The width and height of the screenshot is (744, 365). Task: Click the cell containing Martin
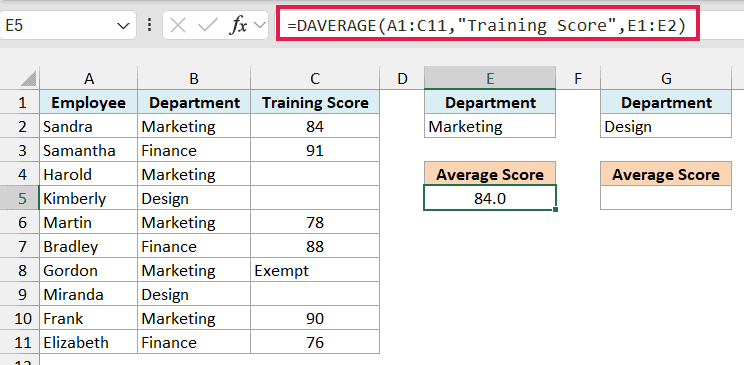(x=89, y=222)
